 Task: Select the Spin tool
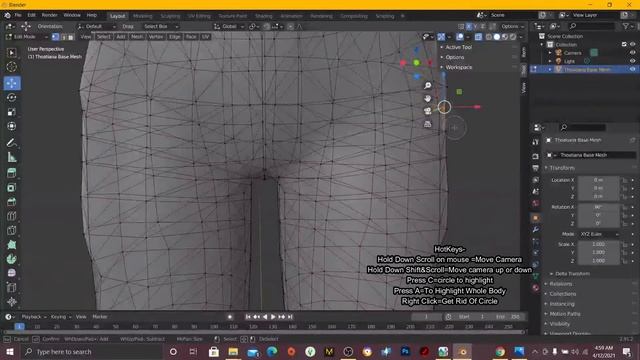12,259
